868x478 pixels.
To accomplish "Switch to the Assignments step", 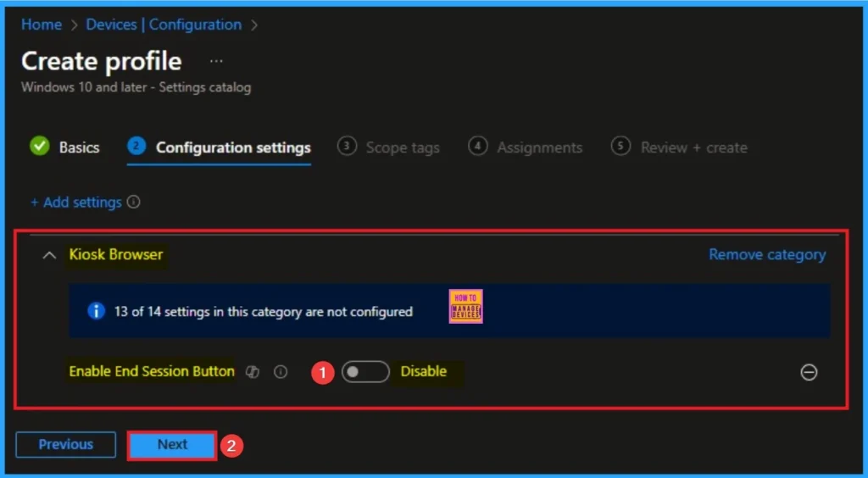I will (x=539, y=147).
